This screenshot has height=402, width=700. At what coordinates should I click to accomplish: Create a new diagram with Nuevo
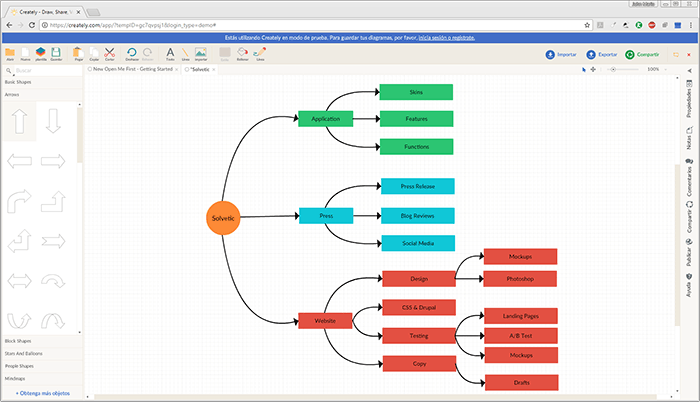tap(25, 54)
